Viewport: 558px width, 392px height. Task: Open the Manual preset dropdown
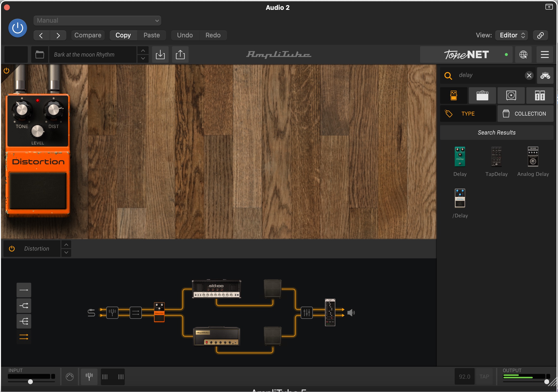97,21
